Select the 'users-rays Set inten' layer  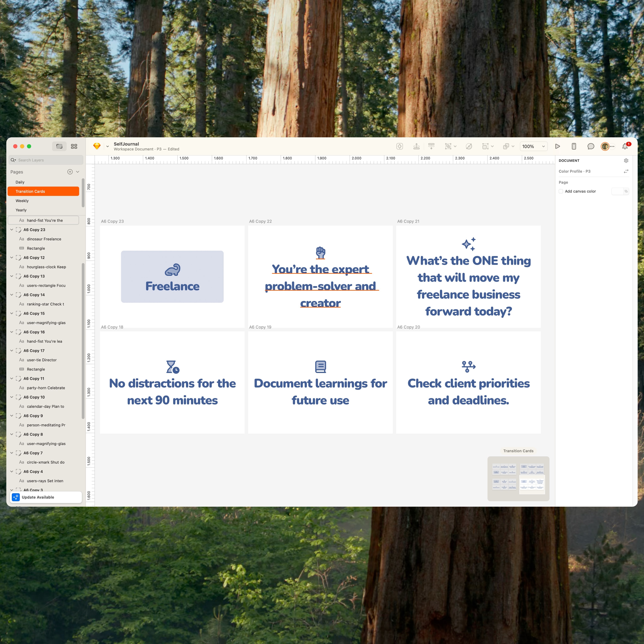43,481
